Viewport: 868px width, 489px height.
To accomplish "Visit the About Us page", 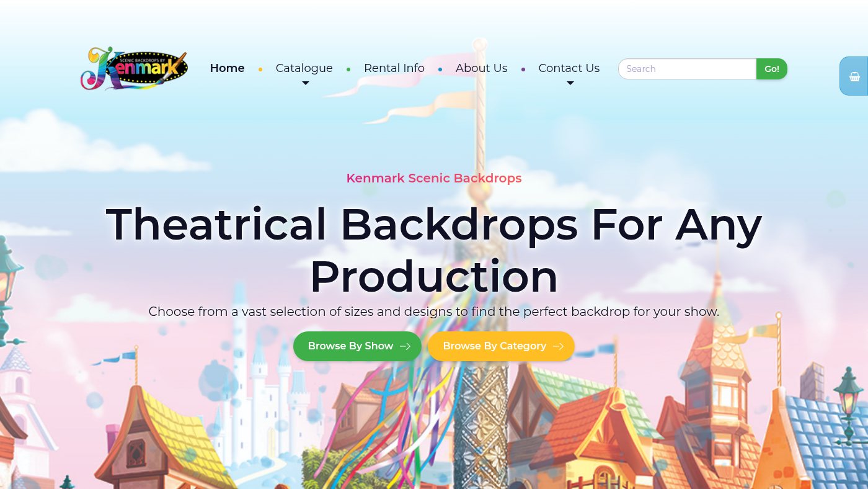I will (x=481, y=68).
